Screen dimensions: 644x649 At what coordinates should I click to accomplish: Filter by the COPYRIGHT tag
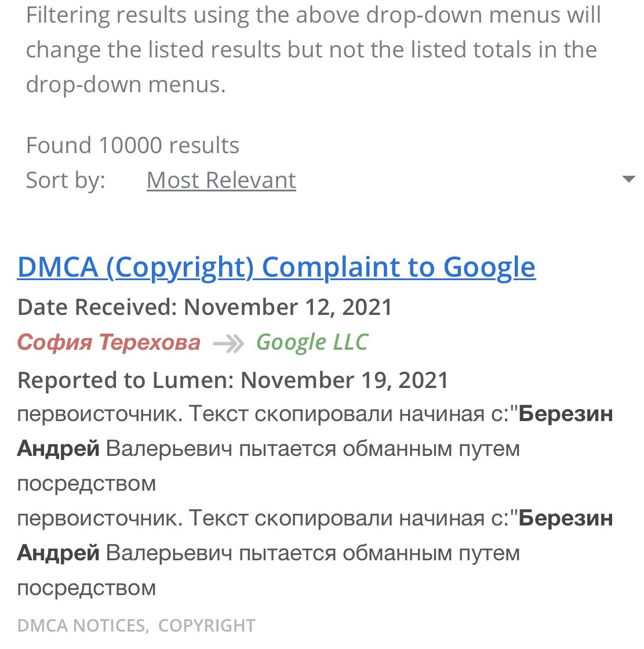click(206, 625)
